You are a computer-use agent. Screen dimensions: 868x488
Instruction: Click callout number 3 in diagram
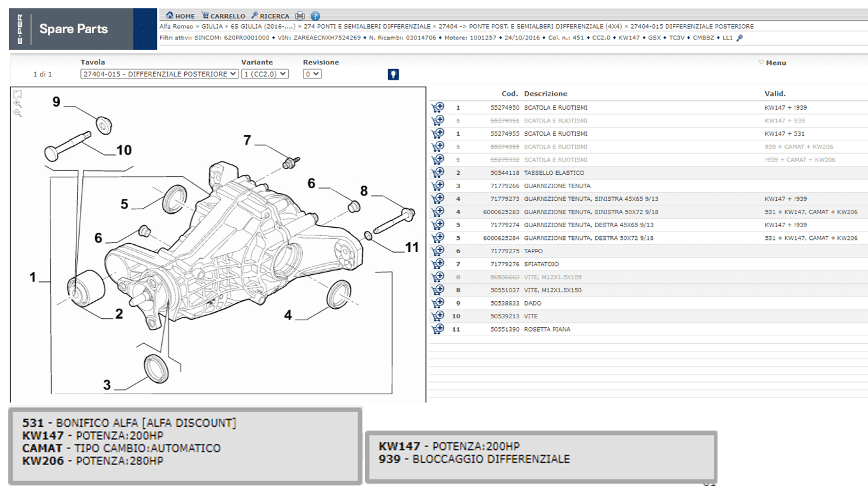107,385
